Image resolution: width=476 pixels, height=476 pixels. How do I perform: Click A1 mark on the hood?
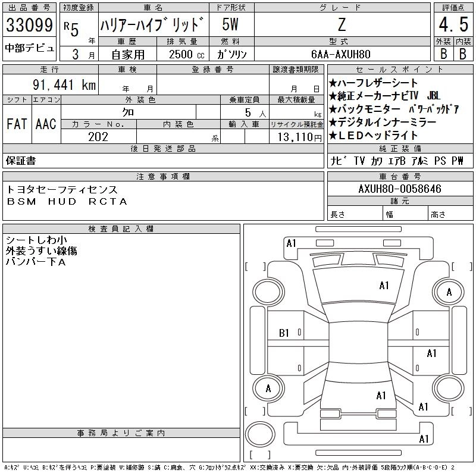click(x=384, y=286)
